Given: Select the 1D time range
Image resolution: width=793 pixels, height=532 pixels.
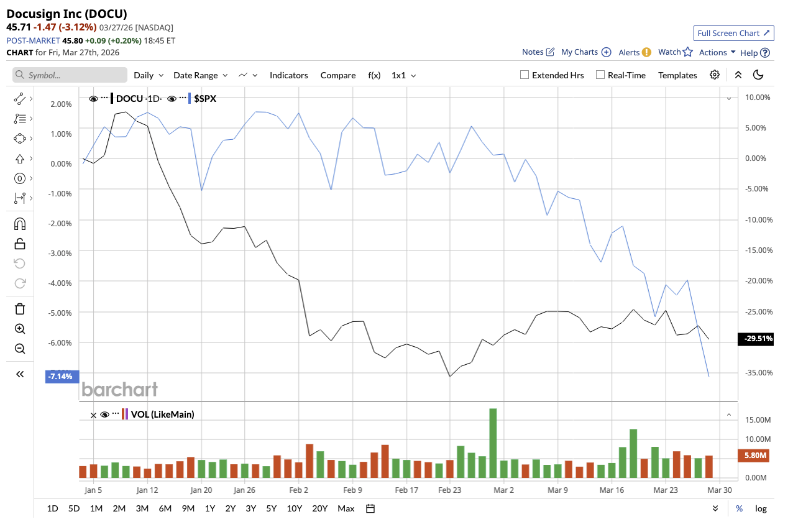Looking at the screenshot, I should [53, 508].
